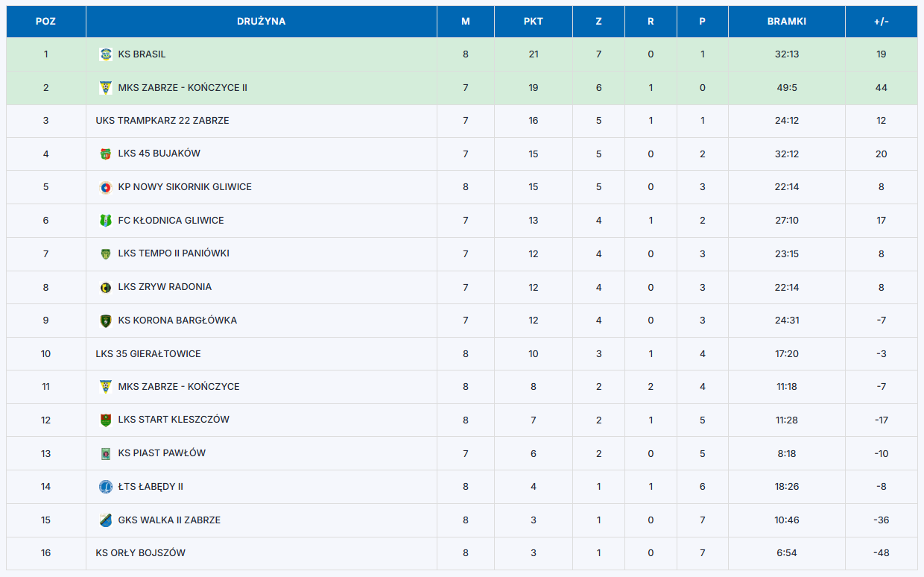Open LKS 35 Gierałtowice team link
This screenshot has width=924, height=577.
[x=148, y=354]
